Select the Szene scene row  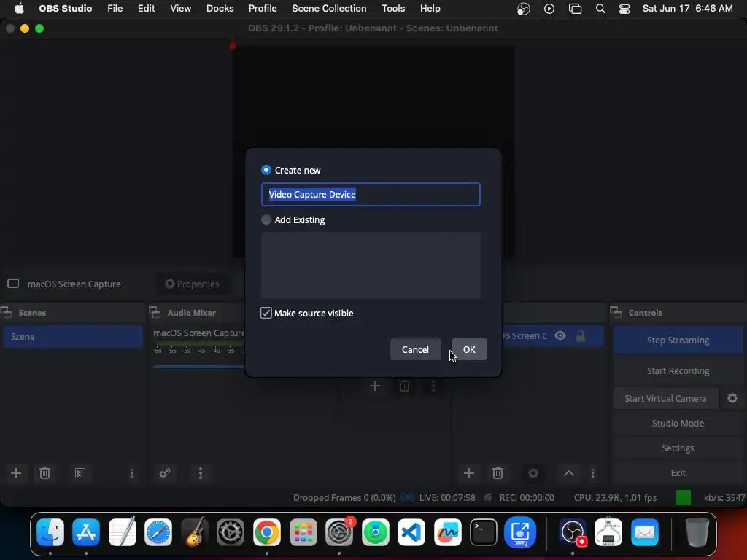coord(72,336)
